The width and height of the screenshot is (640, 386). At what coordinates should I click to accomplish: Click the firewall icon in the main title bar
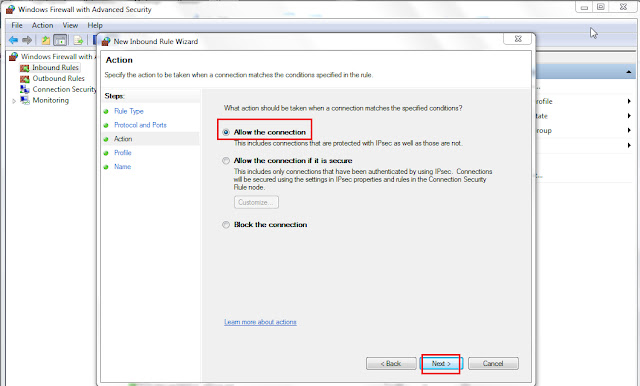click(10, 9)
